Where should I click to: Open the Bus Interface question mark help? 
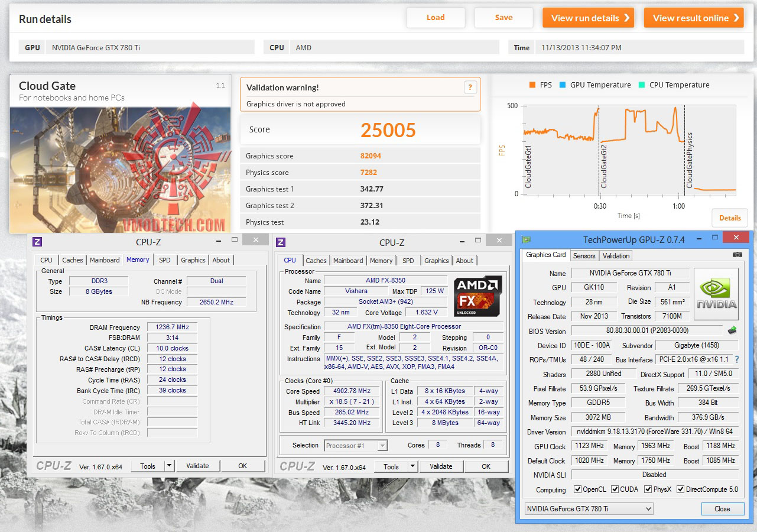pyautogui.click(x=737, y=359)
